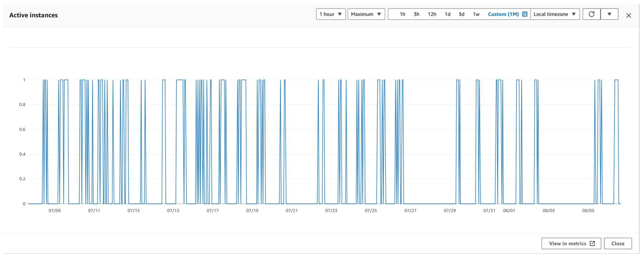644x258 pixels.
Task: Switch to the 1w time range
Action: [x=476, y=14]
